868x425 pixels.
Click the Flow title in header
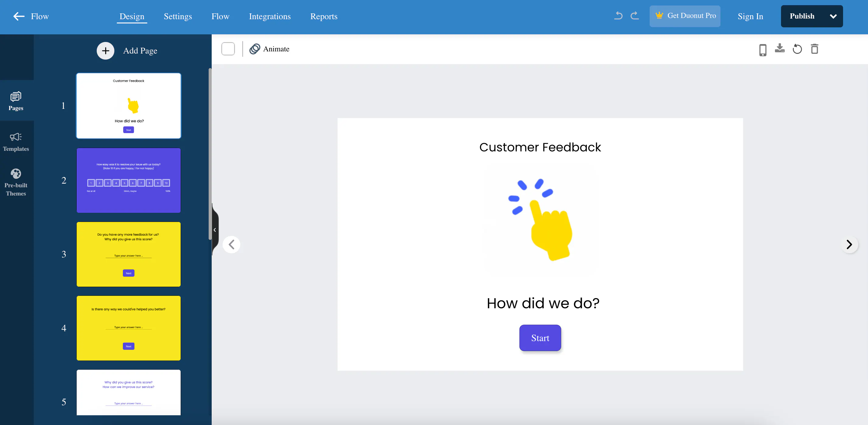pos(40,16)
